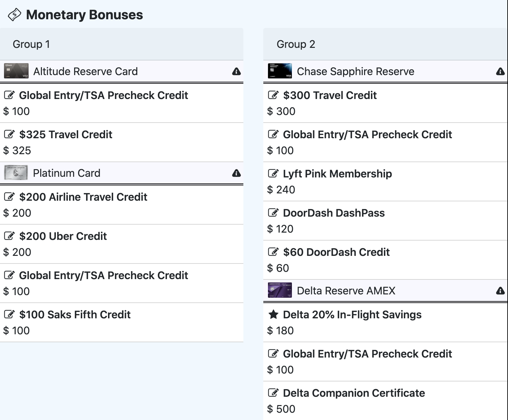Click the Chase Sapphire Reserve name
The image size is (508, 420).
[x=355, y=71]
